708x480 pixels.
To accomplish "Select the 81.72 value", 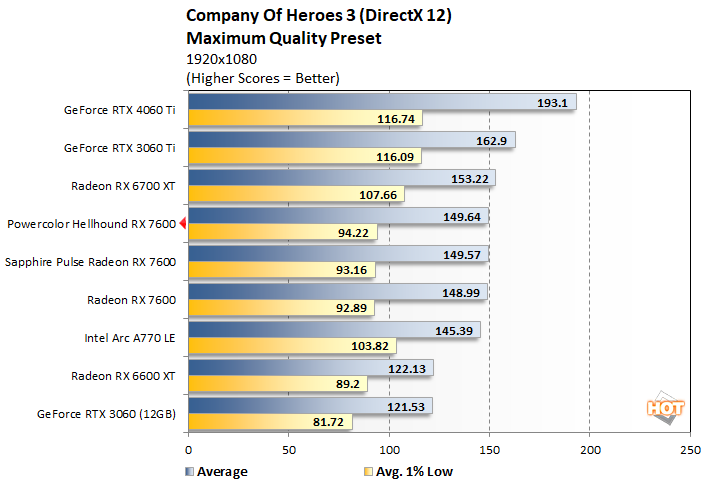I will (x=328, y=422).
